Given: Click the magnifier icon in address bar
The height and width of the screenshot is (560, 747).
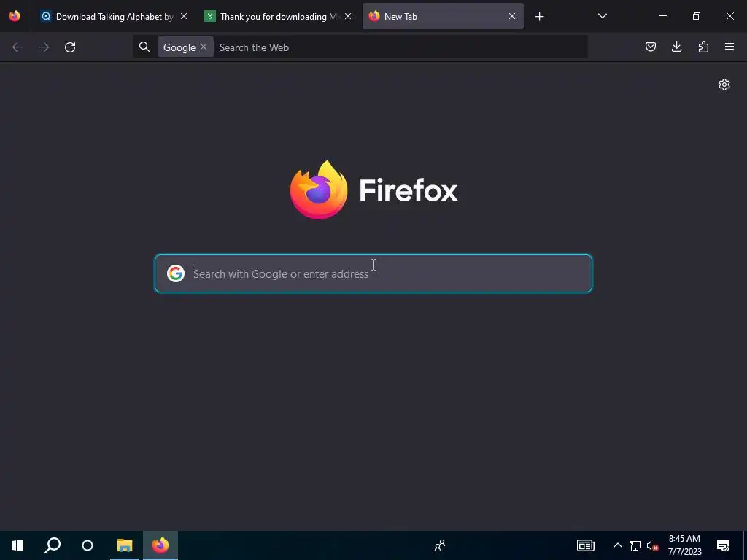Looking at the screenshot, I should pyautogui.click(x=144, y=47).
